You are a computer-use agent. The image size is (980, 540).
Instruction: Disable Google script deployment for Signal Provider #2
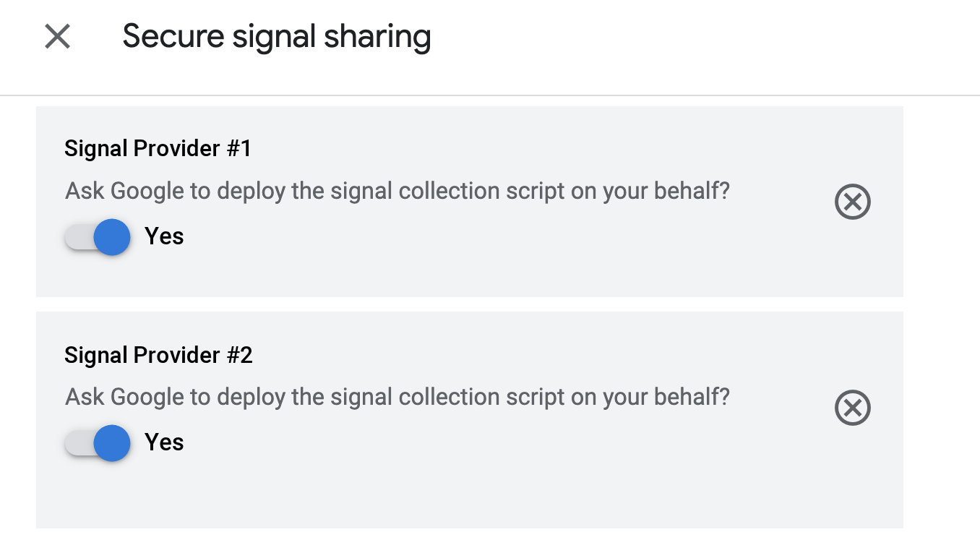98,443
